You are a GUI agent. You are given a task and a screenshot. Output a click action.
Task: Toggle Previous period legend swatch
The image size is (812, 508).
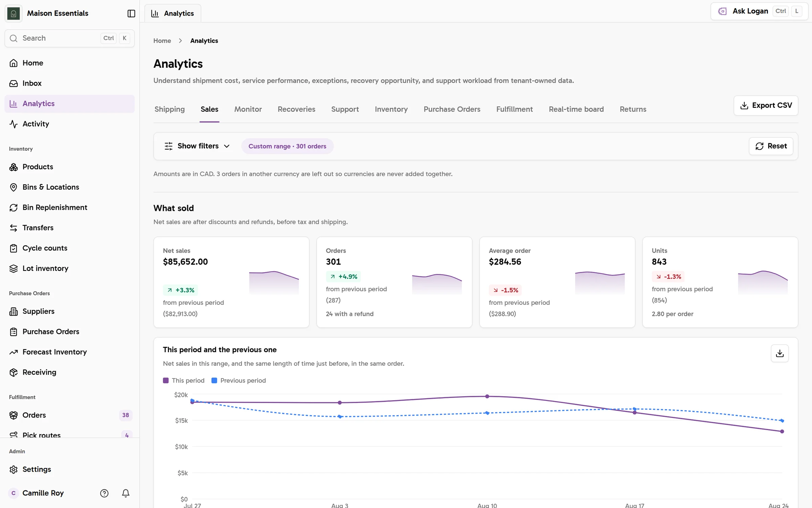coord(214,380)
